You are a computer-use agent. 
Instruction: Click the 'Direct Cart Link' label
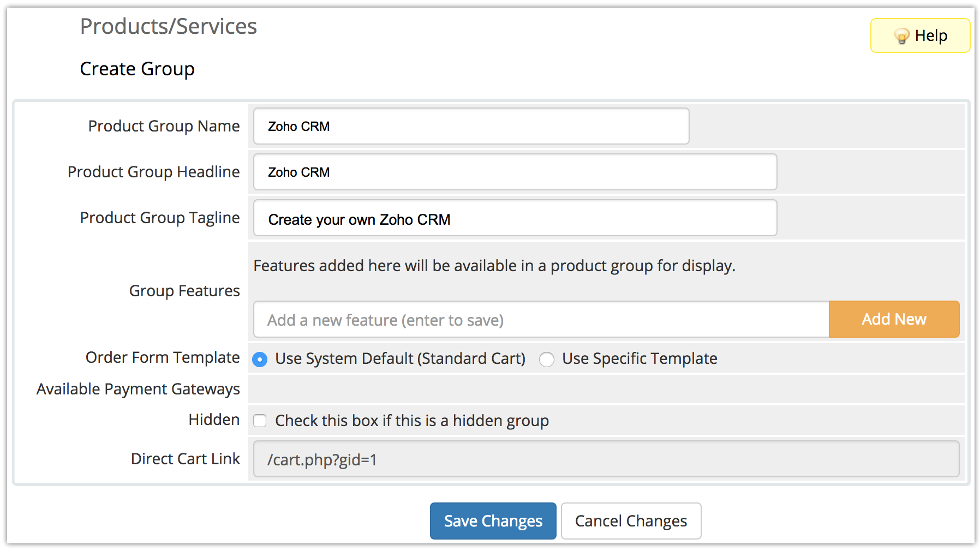(x=186, y=459)
